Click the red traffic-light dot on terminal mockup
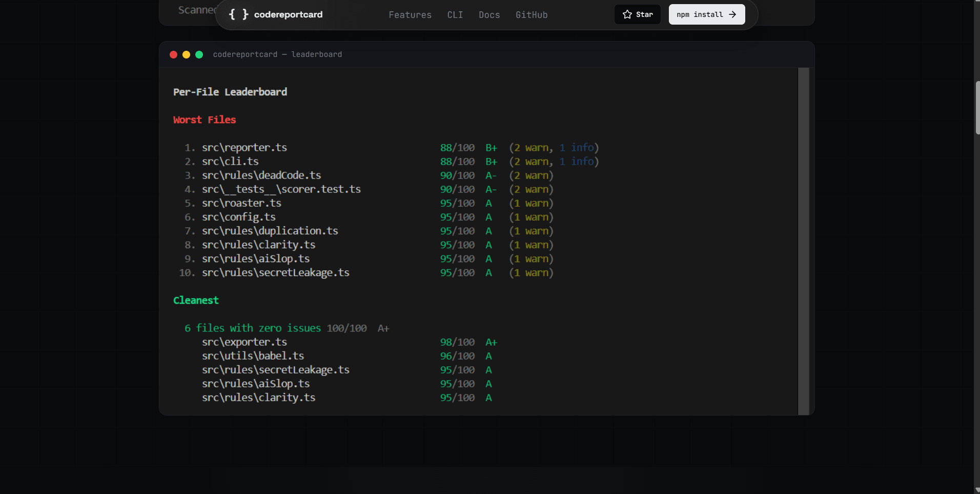The height and width of the screenshot is (494, 980). coord(173,54)
